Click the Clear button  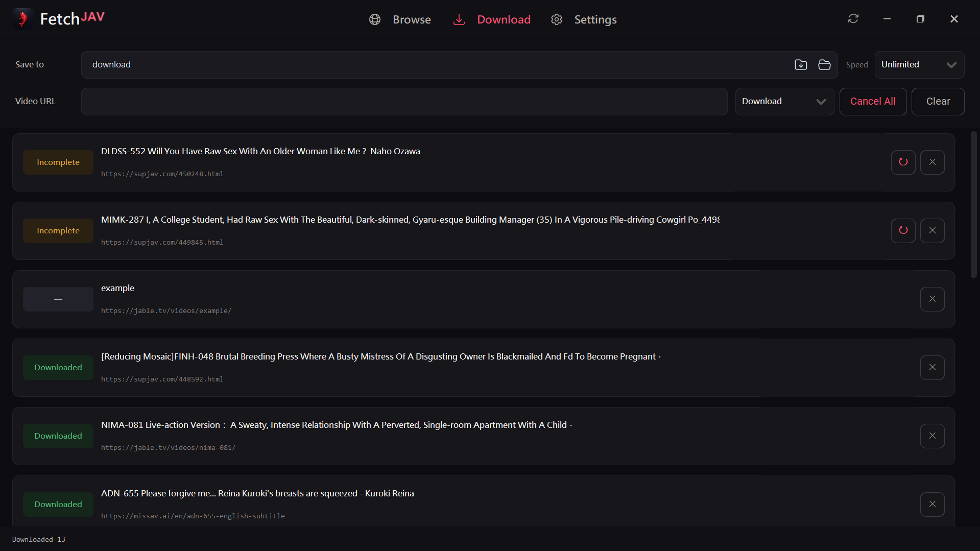938,102
